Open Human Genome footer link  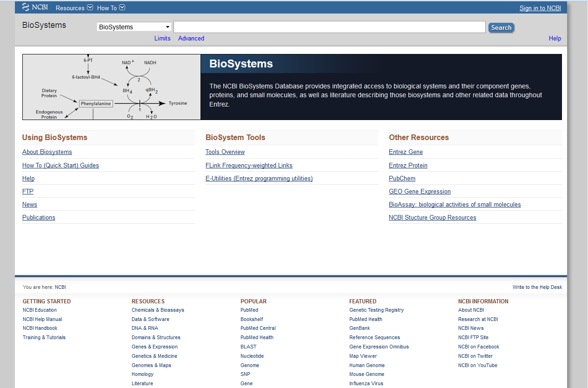(x=367, y=365)
